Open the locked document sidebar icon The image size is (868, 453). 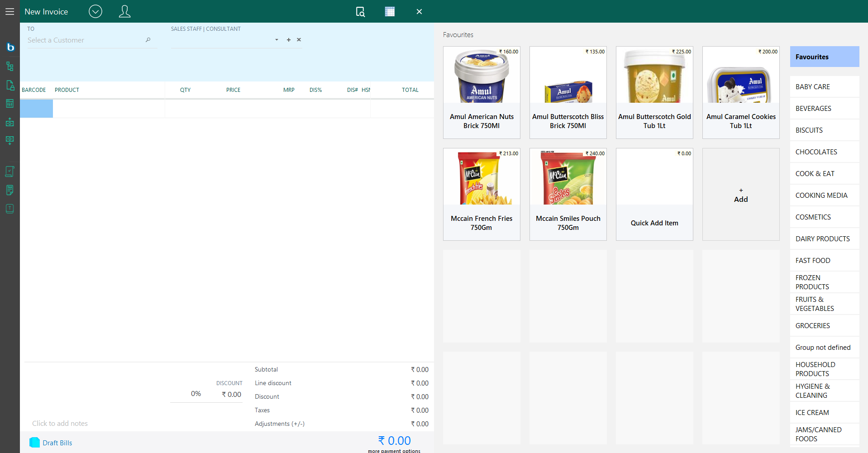pyautogui.click(x=10, y=85)
